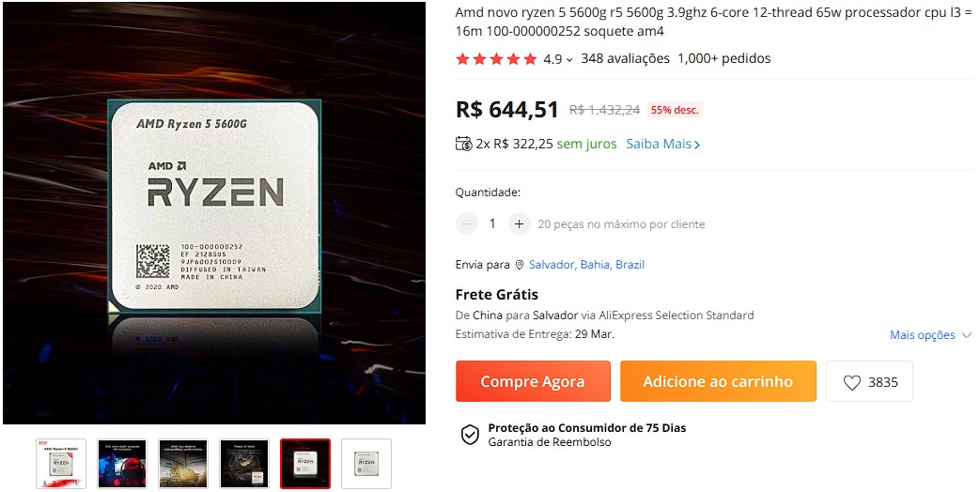The image size is (980, 492).
Task: Select the first product thumbnail with red banner
Action: (61, 463)
